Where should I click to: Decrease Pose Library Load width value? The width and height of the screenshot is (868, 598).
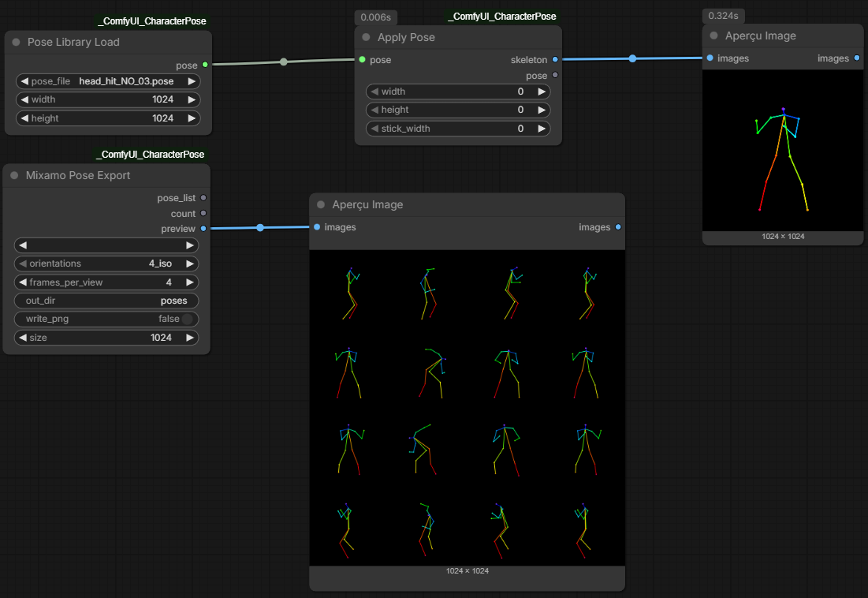(x=24, y=99)
